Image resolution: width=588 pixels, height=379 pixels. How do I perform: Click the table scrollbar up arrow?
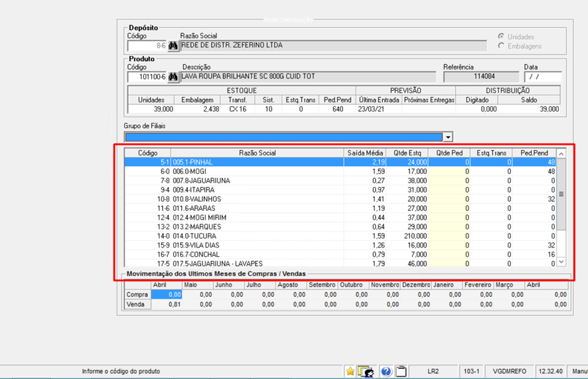561,154
